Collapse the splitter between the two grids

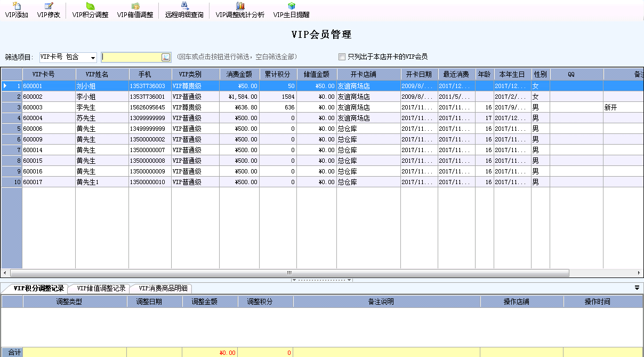tap(321, 280)
